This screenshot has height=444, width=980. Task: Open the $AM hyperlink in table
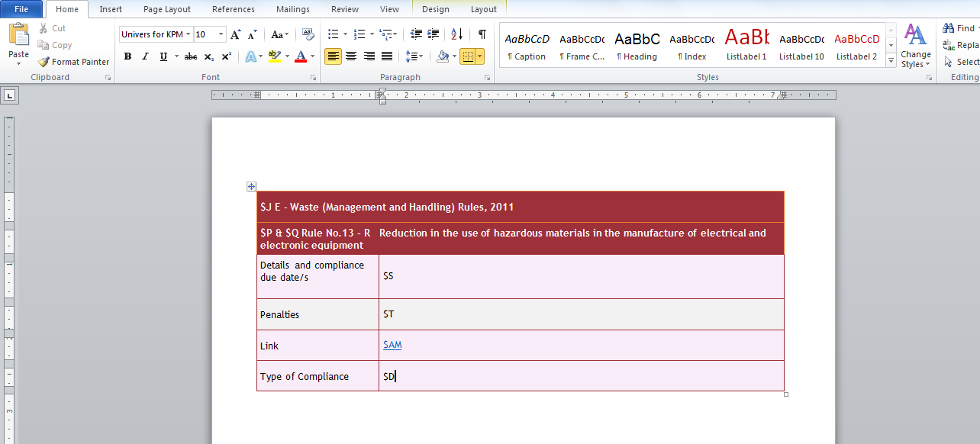(x=392, y=345)
